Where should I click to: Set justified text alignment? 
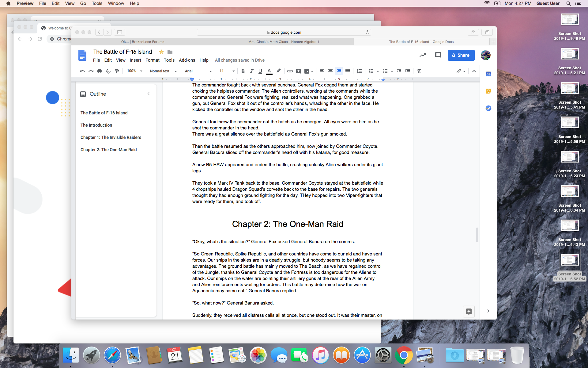coord(348,71)
